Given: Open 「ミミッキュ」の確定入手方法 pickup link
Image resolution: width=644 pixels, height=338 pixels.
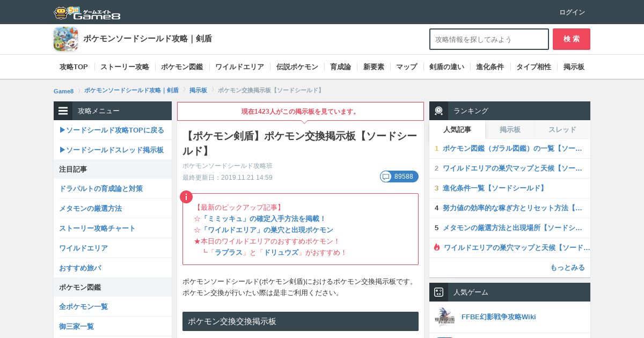Looking at the screenshot, I should coord(264,218).
